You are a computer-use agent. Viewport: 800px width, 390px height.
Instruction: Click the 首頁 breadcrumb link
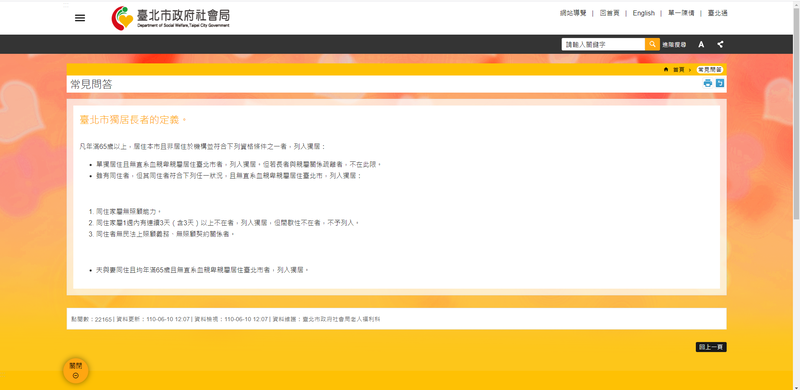[x=679, y=69]
